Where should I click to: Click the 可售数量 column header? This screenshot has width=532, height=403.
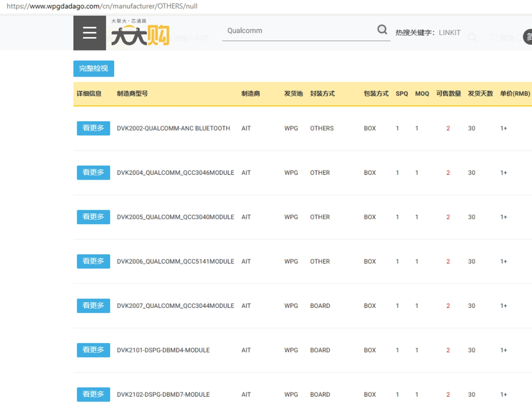pyautogui.click(x=449, y=94)
